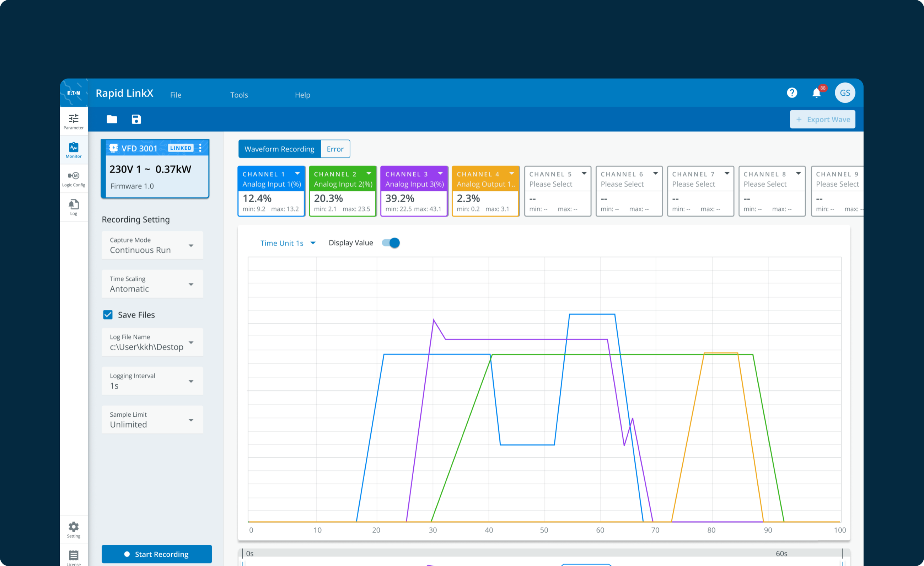Open the help question mark icon
Viewport: 924px width, 566px height.
tap(792, 93)
